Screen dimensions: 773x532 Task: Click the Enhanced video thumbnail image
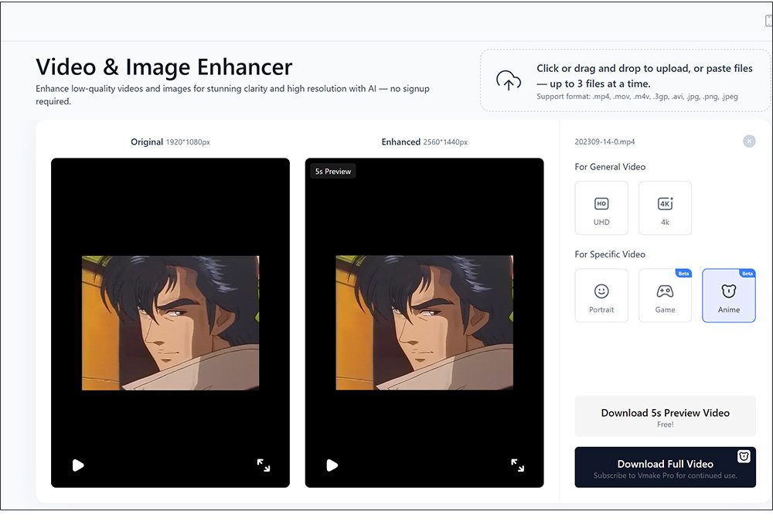point(424,322)
